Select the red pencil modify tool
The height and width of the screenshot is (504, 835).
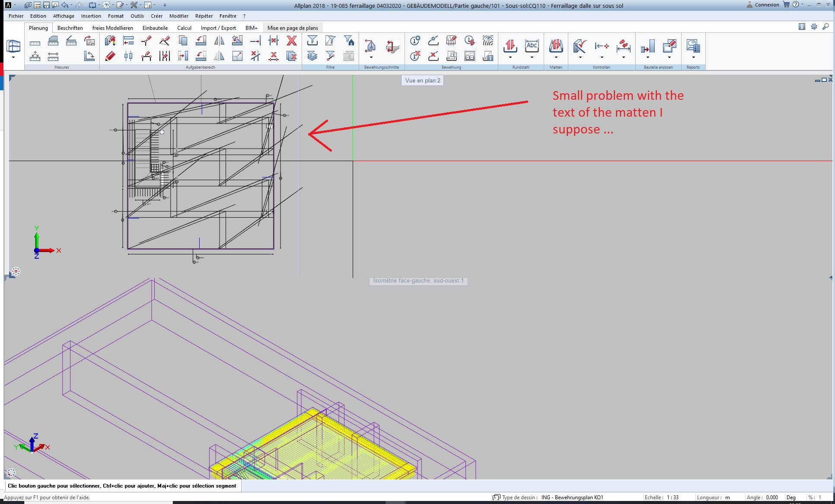[x=110, y=56]
